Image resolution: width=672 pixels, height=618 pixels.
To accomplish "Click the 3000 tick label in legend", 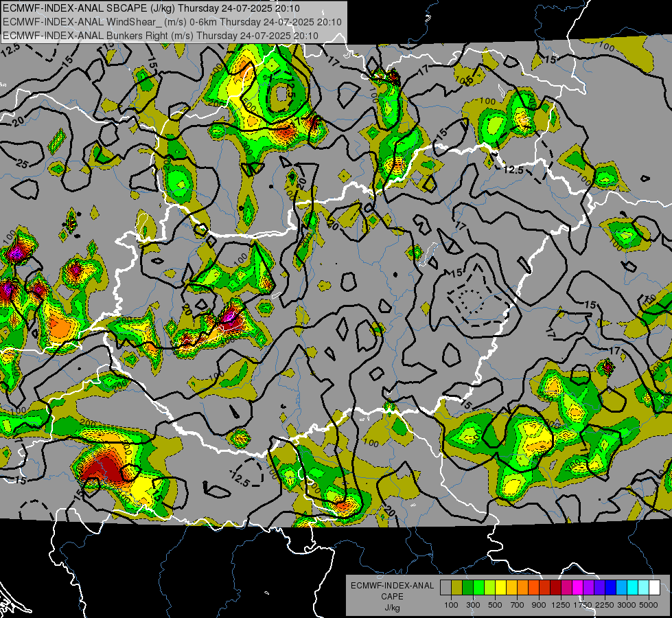I will 627,605.
